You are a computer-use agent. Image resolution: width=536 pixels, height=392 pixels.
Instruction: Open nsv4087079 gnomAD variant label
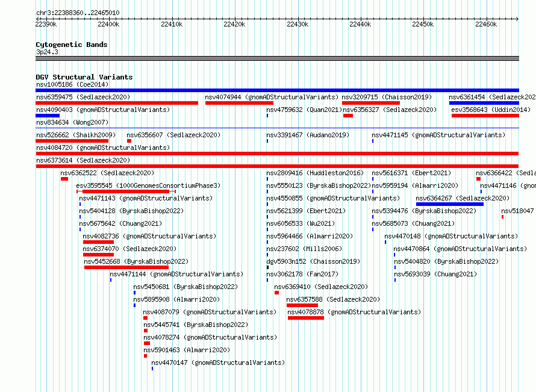pyautogui.click(x=210, y=312)
